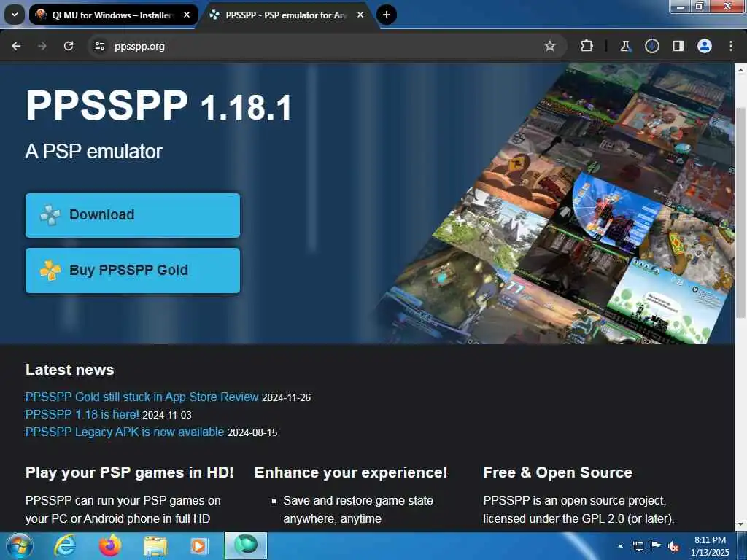View site information icon in address bar
Image resolution: width=747 pixels, height=560 pixels.
coord(99,46)
